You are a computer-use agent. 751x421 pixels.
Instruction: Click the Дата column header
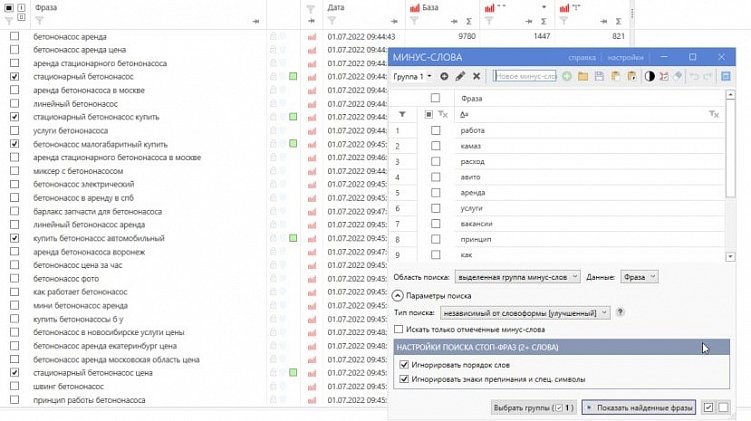336,8
